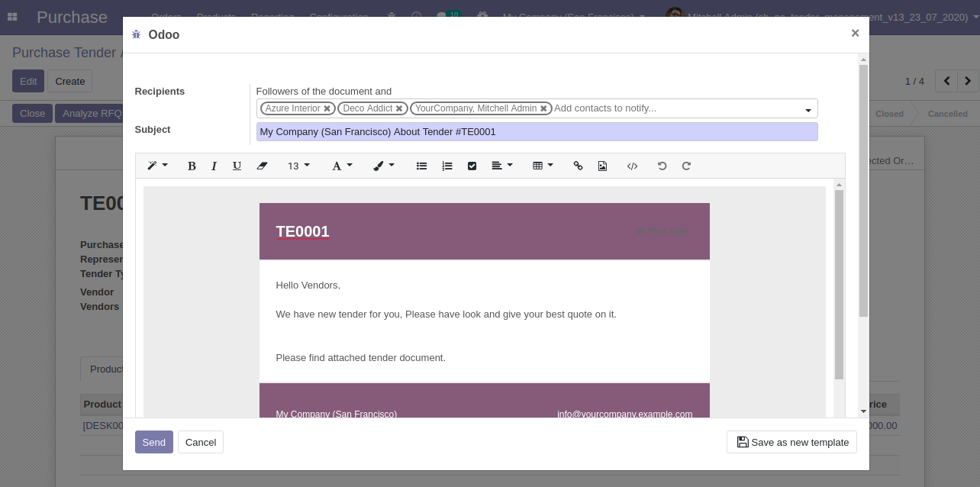Screen dimensions: 980x487
Task: Switch to code view
Action: (x=632, y=166)
